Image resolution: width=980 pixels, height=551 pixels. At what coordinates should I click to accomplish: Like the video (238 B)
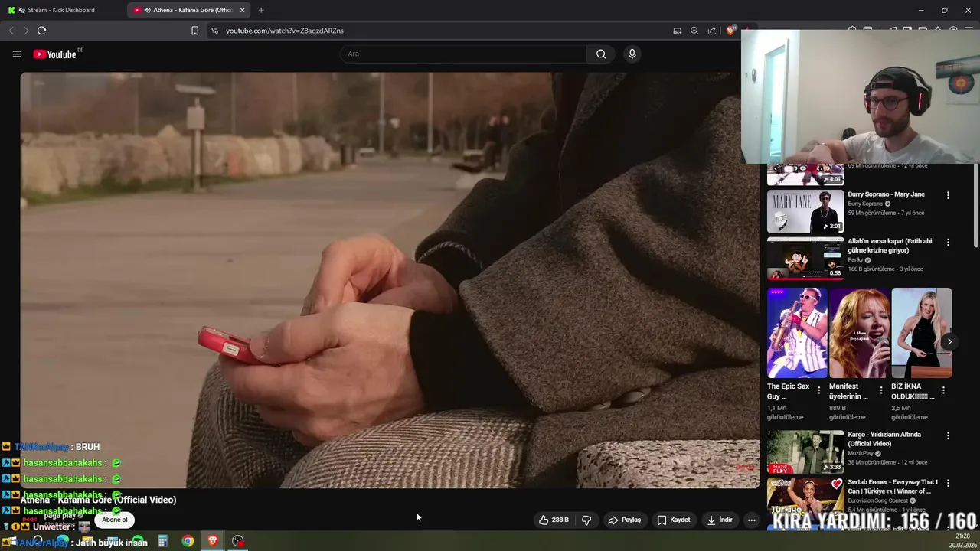[554, 520]
